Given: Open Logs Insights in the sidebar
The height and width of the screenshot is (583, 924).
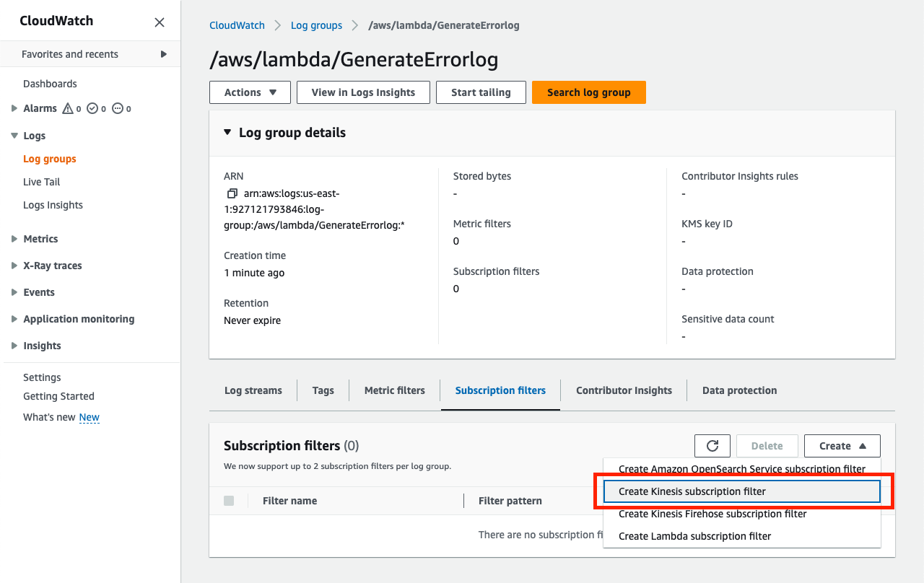Looking at the screenshot, I should (x=53, y=205).
